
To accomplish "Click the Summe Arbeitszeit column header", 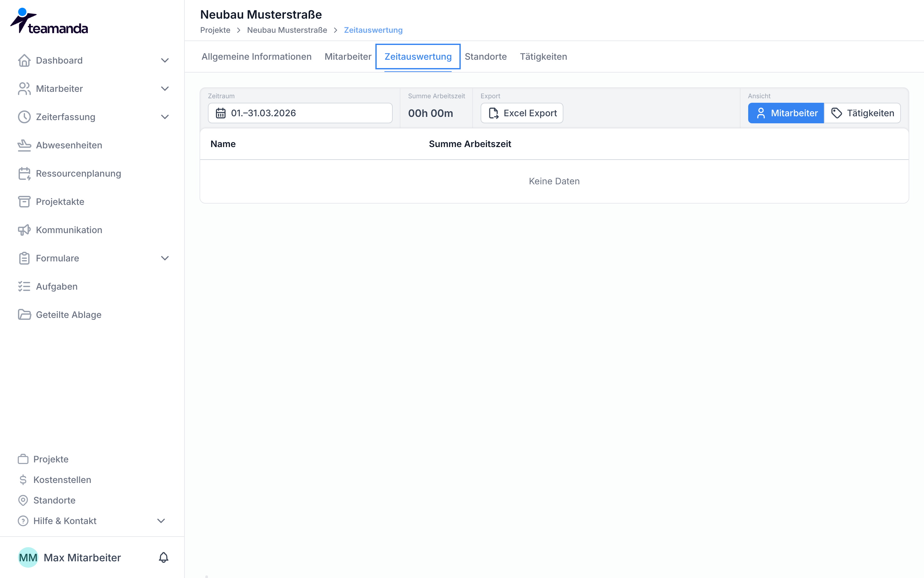I will pos(470,144).
